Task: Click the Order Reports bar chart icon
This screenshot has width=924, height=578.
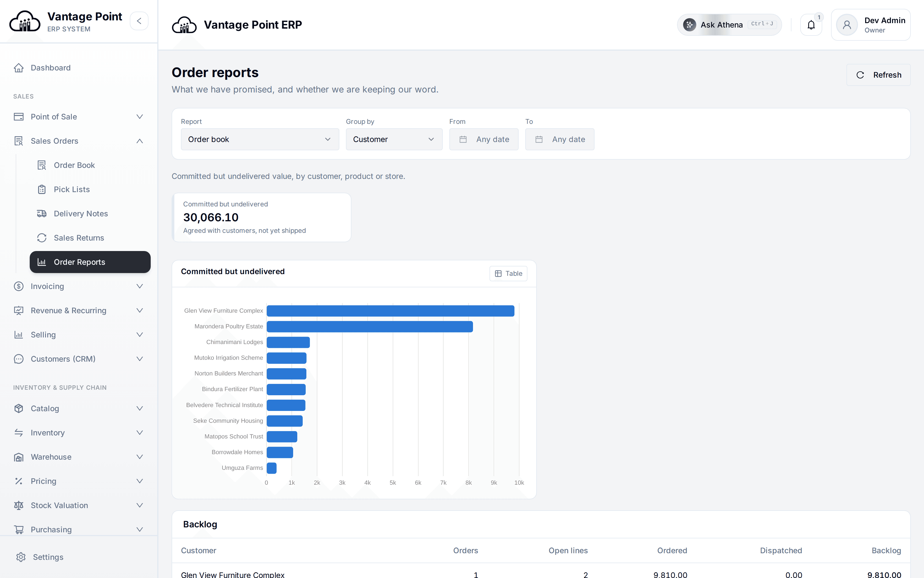Action: pos(42,262)
